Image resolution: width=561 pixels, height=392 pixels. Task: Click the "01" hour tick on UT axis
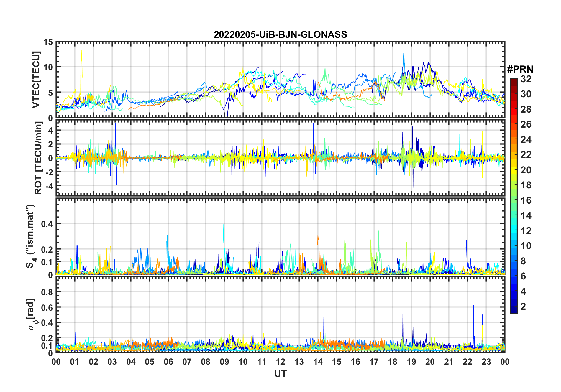click(x=75, y=362)
